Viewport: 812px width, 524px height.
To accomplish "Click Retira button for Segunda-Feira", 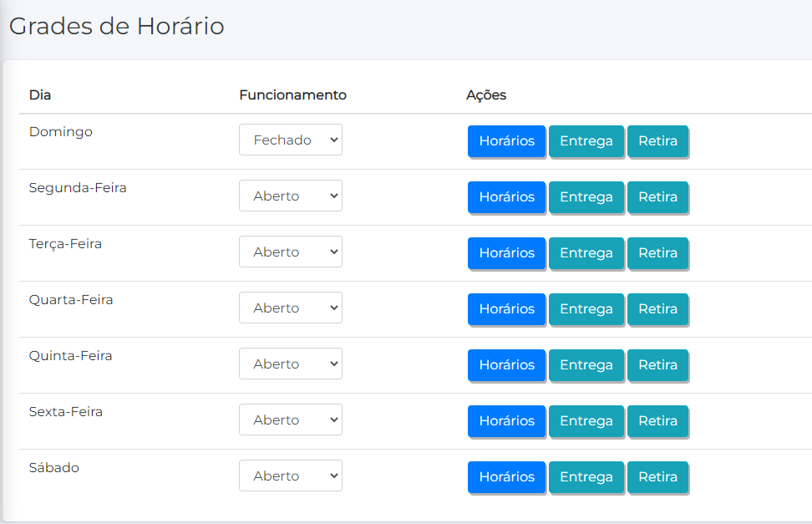I will point(657,197).
